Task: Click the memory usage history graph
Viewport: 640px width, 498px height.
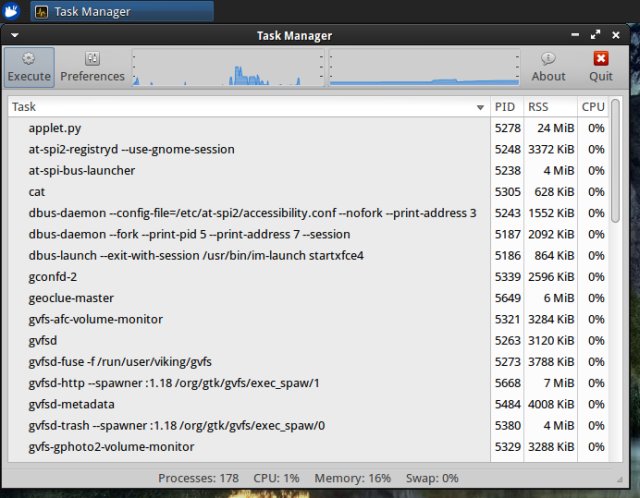Action: pos(424,68)
